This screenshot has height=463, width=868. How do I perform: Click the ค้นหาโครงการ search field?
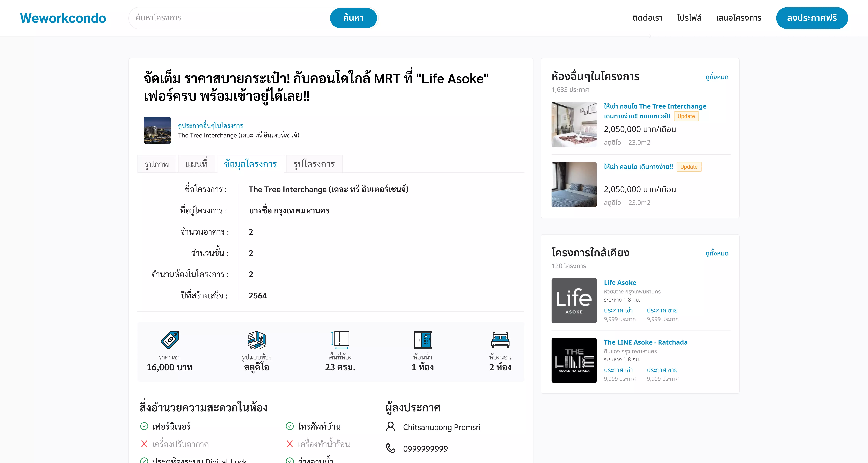tap(229, 18)
